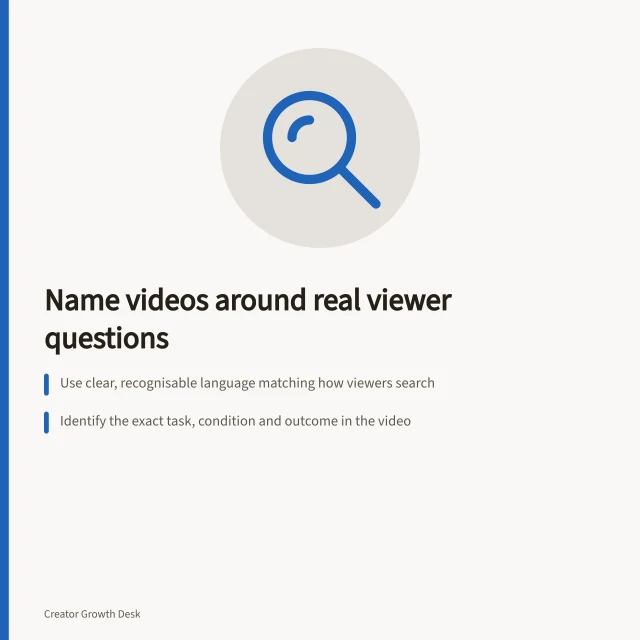Select the line "Identify the exact task, condition and outcome in the video"
Screen dimensions: 640x640
(x=236, y=421)
